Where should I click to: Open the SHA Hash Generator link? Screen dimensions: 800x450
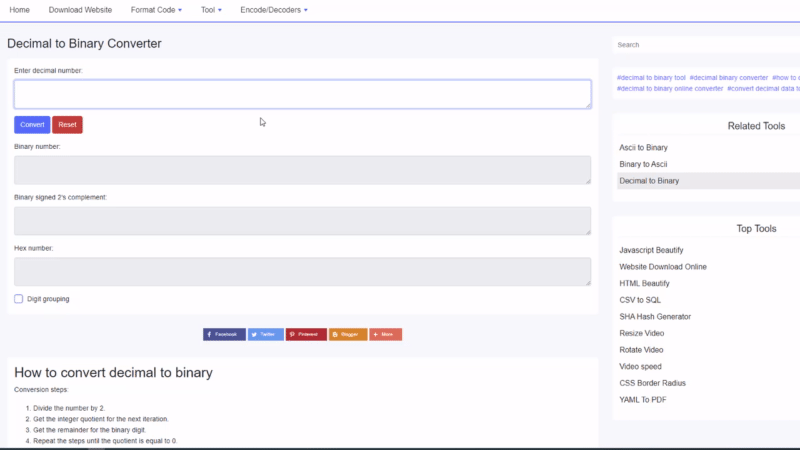(x=655, y=317)
